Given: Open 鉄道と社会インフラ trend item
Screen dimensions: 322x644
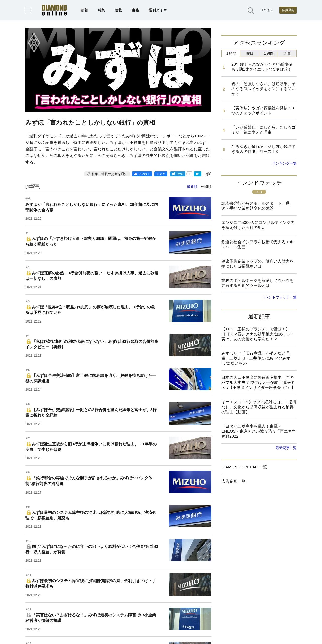Looking at the screenshot, I should 257,245.
